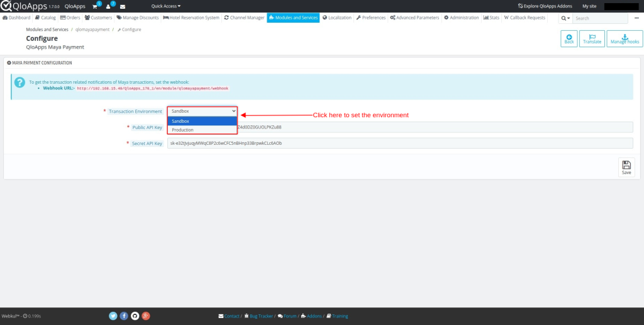
Task: Open the Modules and Services menu
Action: pyautogui.click(x=293, y=18)
